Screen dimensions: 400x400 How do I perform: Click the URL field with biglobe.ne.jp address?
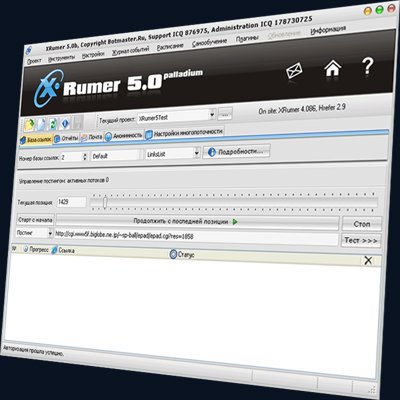point(196,237)
